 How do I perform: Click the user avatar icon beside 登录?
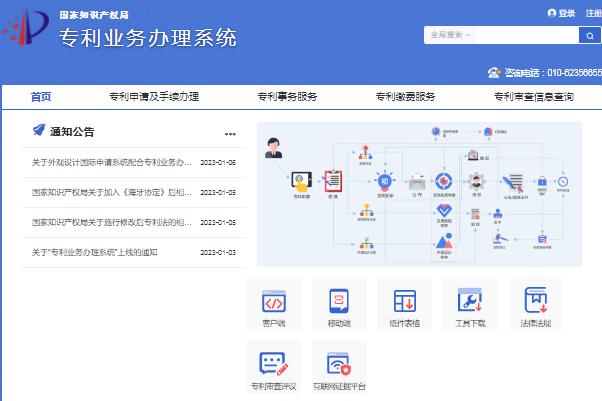coord(552,13)
